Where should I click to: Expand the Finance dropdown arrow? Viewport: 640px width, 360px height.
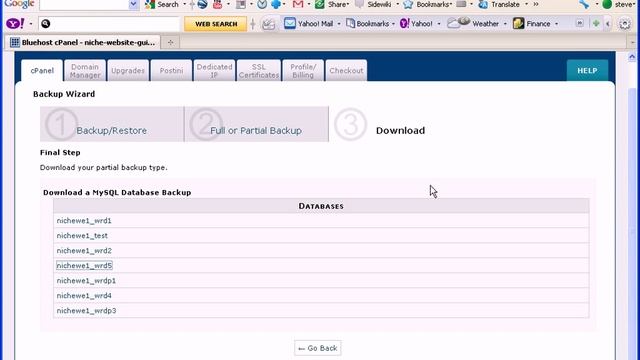click(x=556, y=24)
